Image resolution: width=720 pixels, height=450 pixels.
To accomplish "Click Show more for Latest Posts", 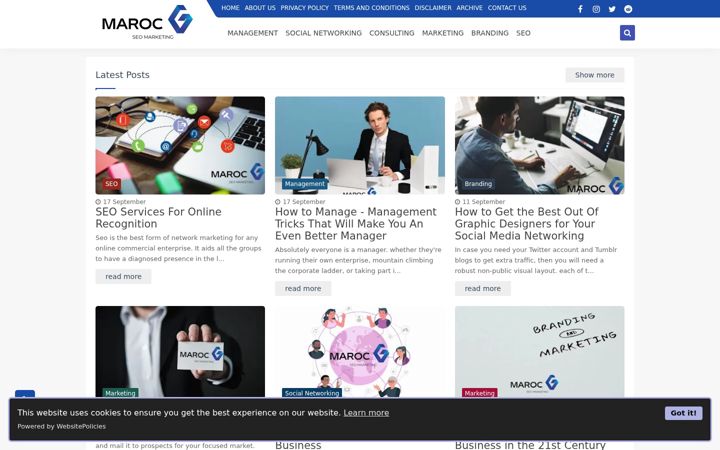I will tap(595, 75).
